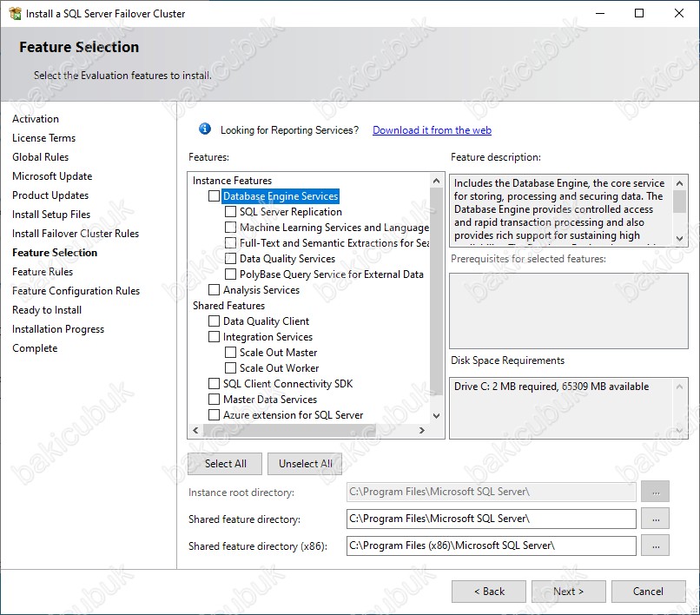Proceed with the Next button
Screen dimensions: 700x615
click(x=569, y=592)
